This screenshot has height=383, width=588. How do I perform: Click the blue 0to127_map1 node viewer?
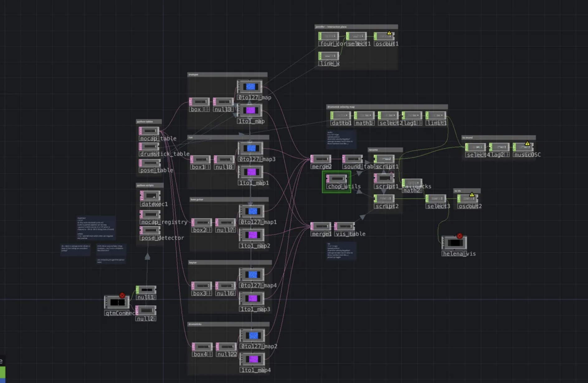coord(252,211)
